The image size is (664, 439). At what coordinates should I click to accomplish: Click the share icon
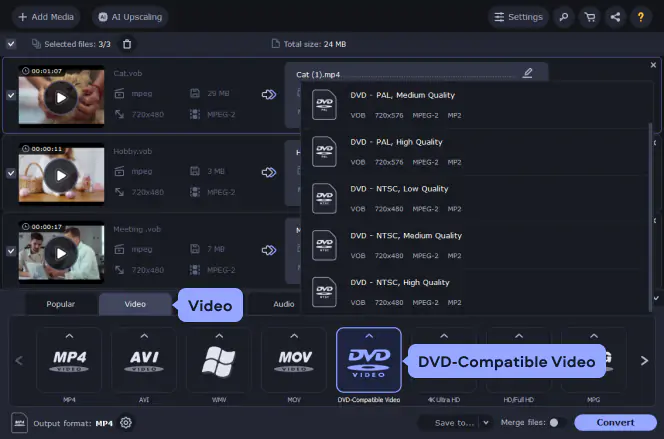(615, 17)
